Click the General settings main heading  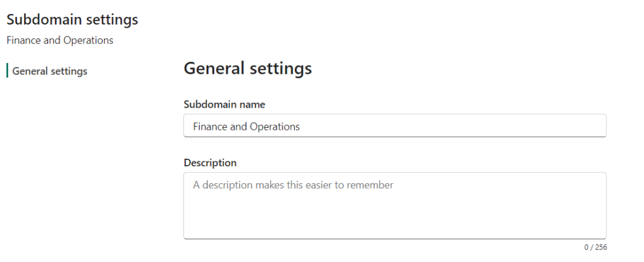point(248,69)
